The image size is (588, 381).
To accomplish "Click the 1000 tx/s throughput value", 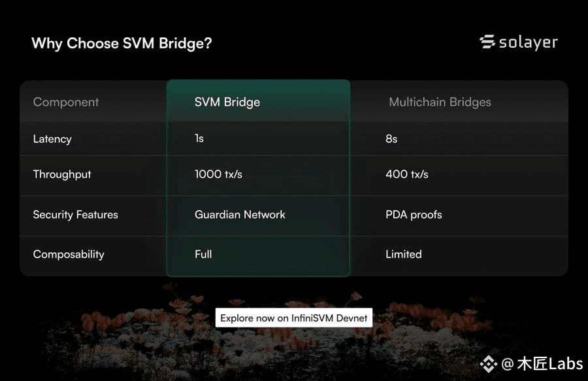I will point(218,174).
